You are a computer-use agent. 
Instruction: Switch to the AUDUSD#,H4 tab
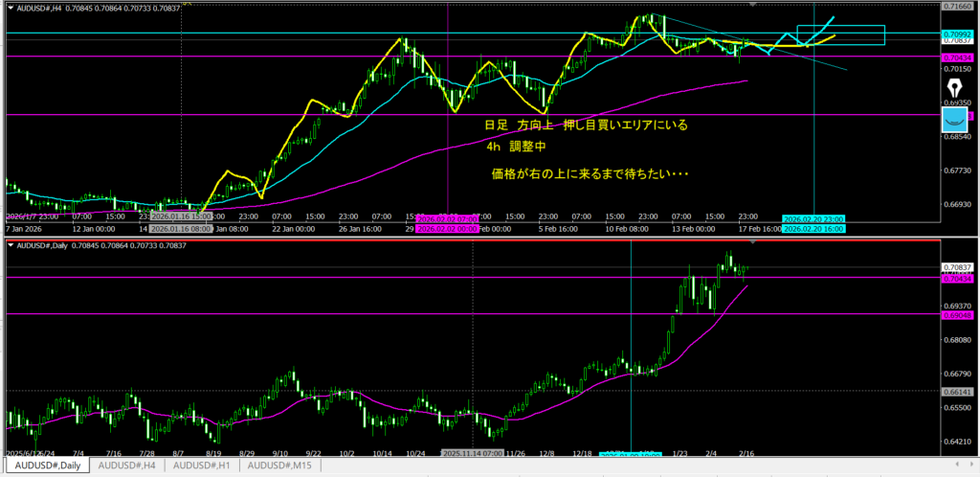click(x=126, y=465)
